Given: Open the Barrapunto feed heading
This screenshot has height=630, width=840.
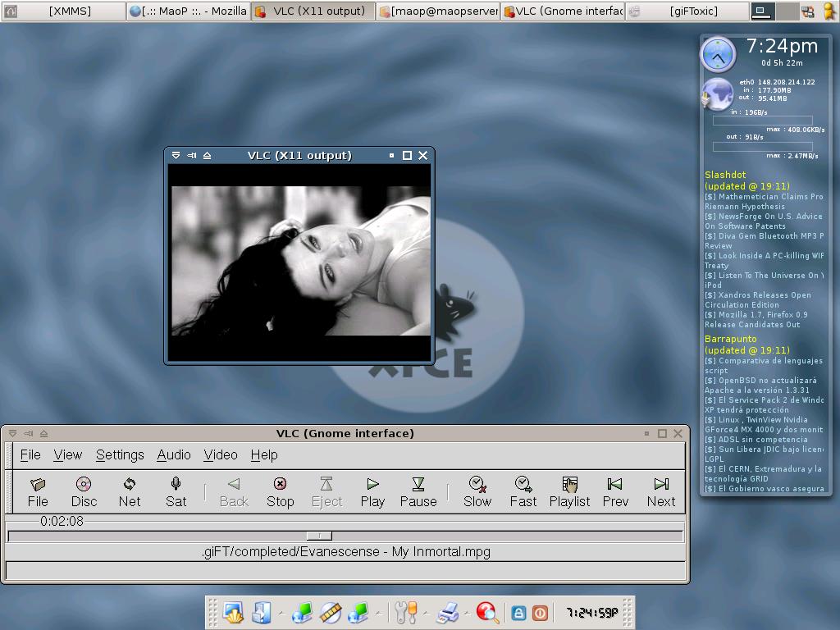Looking at the screenshot, I should (x=730, y=339).
